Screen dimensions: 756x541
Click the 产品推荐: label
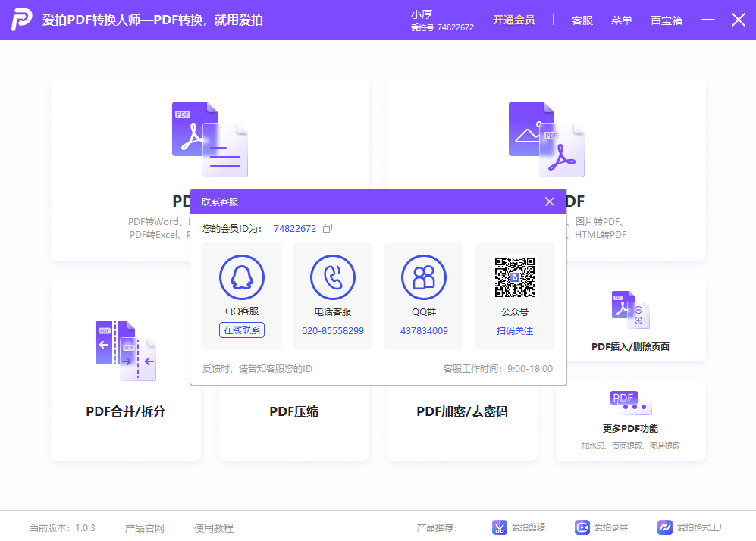pyautogui.click(x=437, y=528)
